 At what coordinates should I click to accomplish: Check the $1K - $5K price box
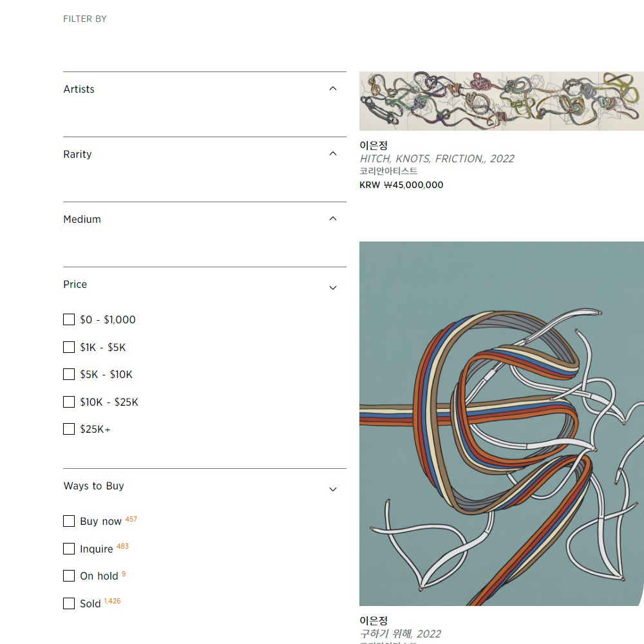point(69,347)
